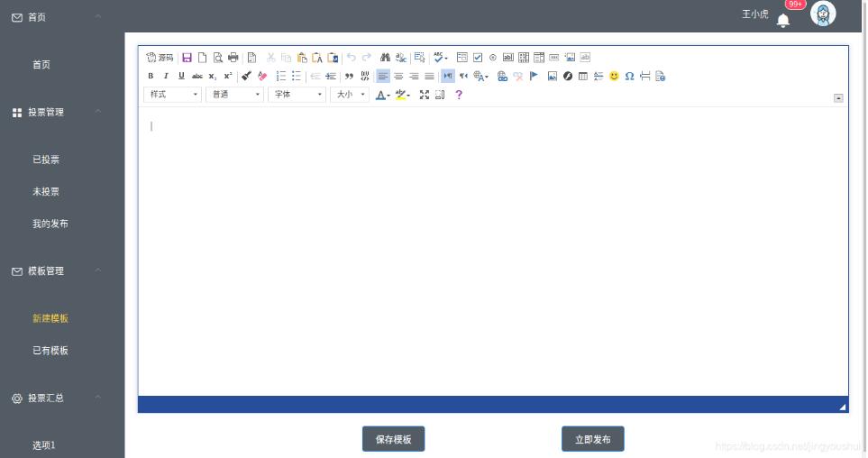Maximize the editor
The height and width of the screenshot is (458, 868).
(424, 96)
